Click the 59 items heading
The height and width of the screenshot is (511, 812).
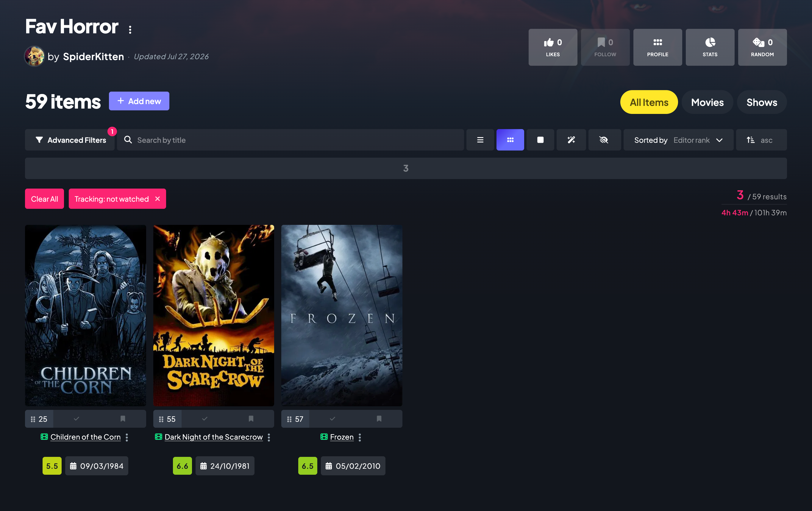pos(63,101)
